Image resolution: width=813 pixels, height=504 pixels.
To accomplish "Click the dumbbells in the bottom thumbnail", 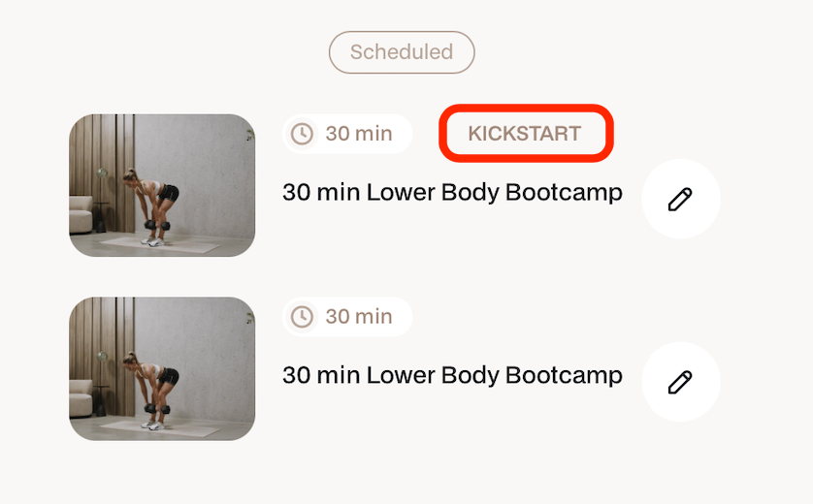I will point(157,409).
